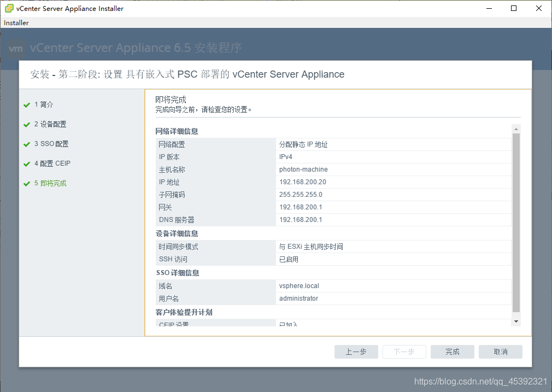
Task: Click green checkmark next to SSO 配置
Action: [x=27, y=144]
